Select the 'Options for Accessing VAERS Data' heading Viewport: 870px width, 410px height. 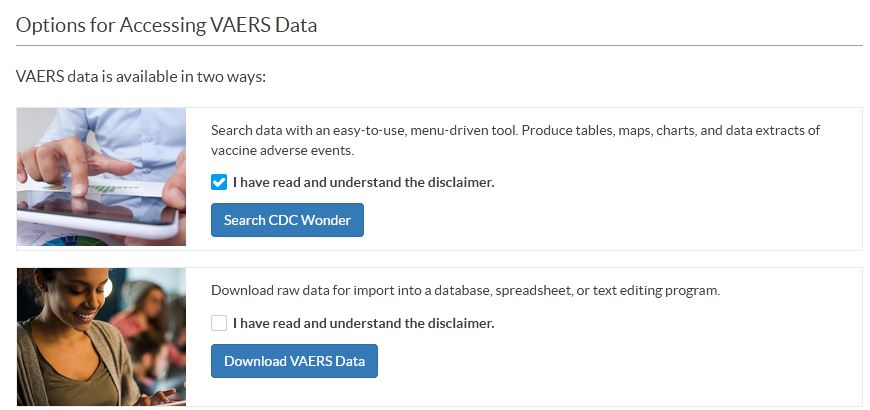coord(166,25)
